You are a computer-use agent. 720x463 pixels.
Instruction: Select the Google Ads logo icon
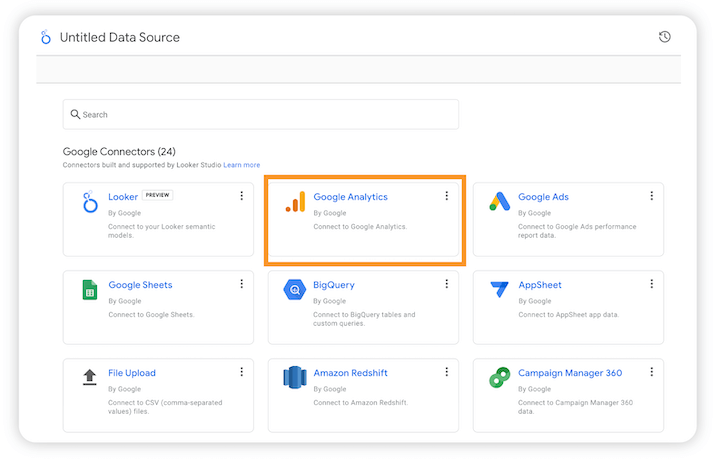point(499,202)
